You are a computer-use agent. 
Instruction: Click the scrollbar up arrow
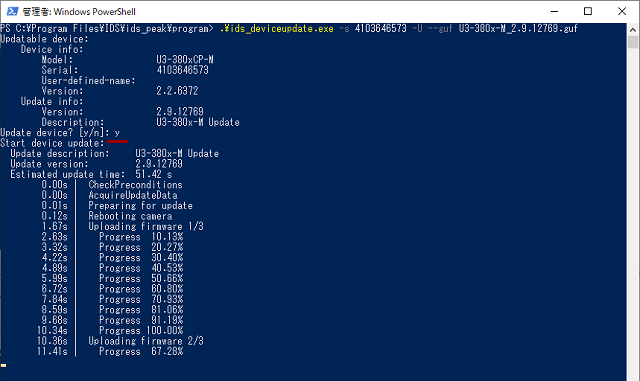click(633, 29)
